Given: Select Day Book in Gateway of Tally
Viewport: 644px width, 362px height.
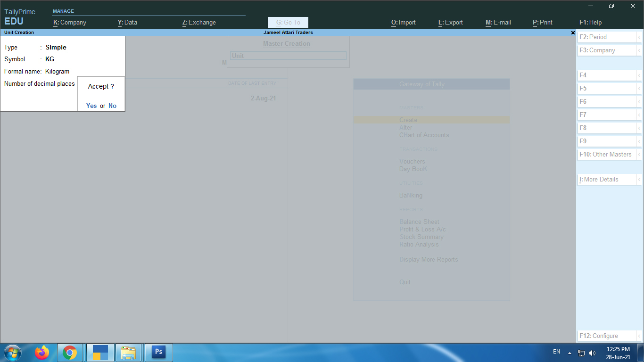Looking at the screenshot, I should 413,169.
